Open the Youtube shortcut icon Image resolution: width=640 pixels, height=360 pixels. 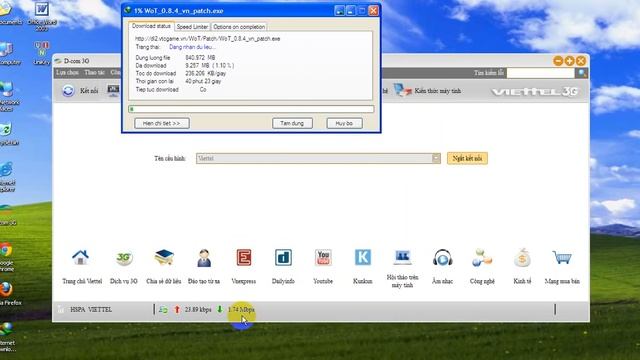[323, 258]
